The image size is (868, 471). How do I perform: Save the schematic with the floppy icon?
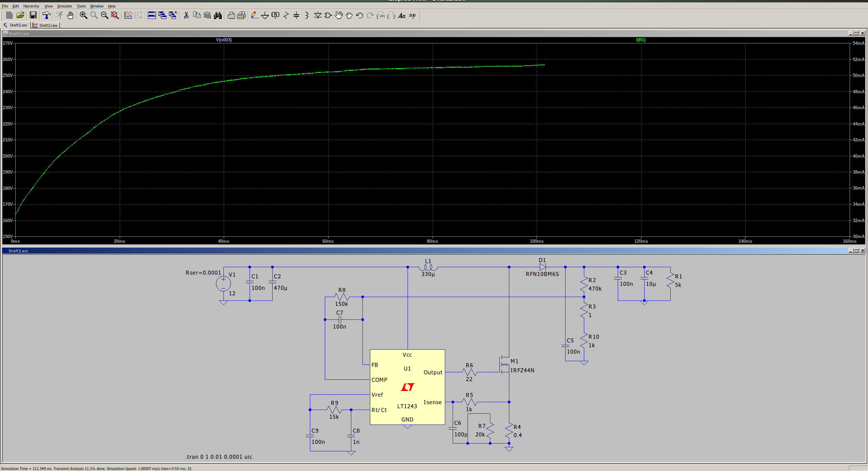pos(33,15)
